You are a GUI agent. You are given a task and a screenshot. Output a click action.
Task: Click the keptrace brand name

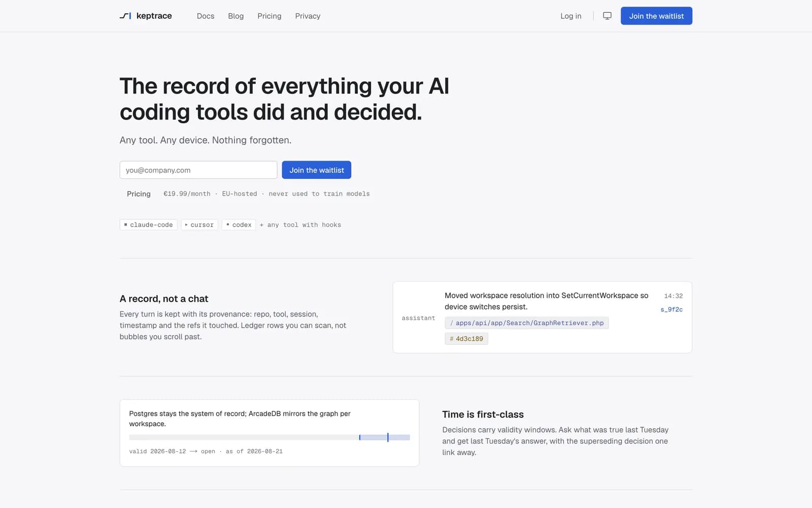154,16
